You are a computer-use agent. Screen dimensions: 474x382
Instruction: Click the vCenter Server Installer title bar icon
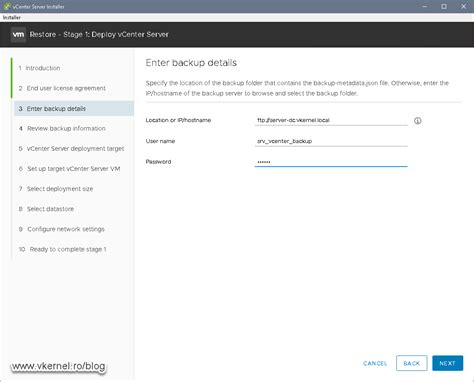click(7, 6)
